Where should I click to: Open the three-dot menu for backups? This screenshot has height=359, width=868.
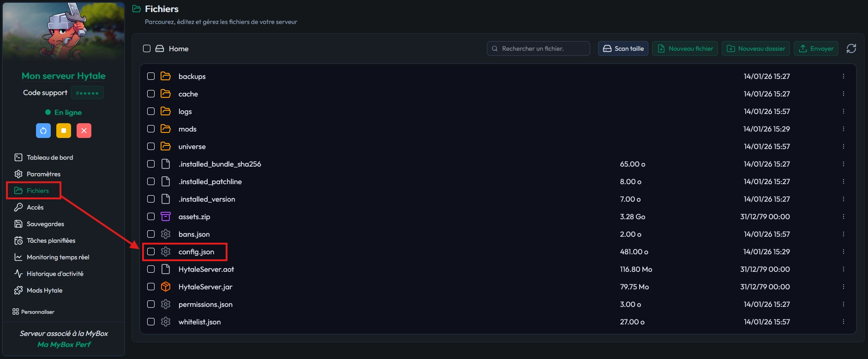843,76
